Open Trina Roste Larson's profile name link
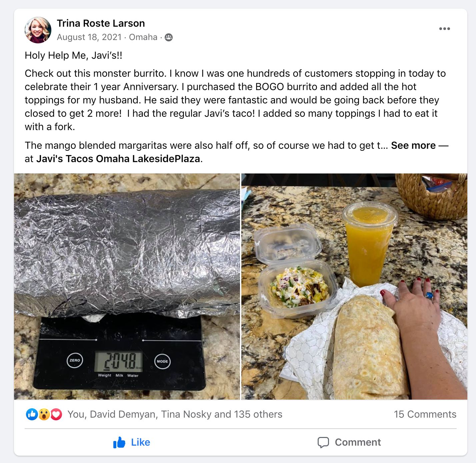Screen dimensions: 476x463 [x=101, y=23]
